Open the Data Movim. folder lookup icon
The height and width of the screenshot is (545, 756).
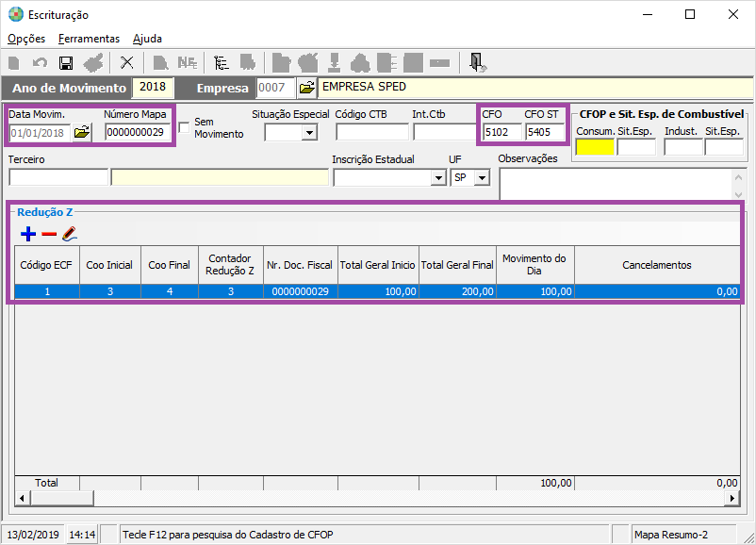coord(82,132)
